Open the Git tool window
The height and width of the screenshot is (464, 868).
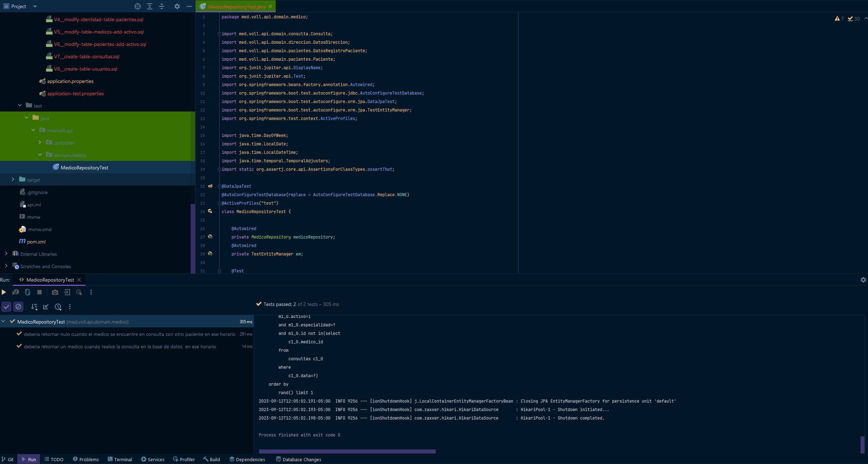[8, 459]
